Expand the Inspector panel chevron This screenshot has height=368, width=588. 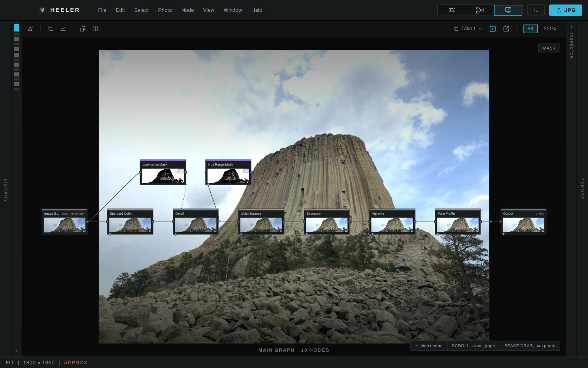571,27
